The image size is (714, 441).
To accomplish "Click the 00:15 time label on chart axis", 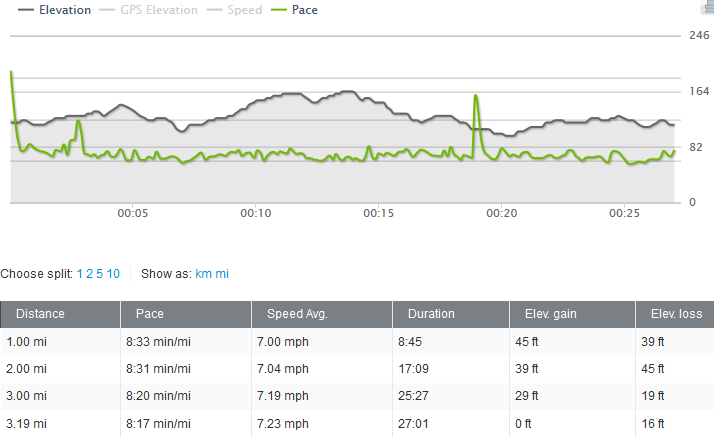I will (378, 213).
